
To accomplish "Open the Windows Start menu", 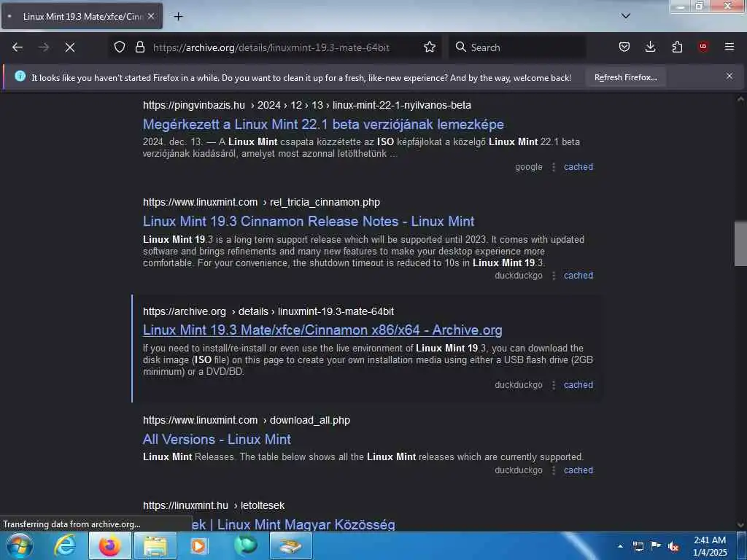I will coord(20,545).
